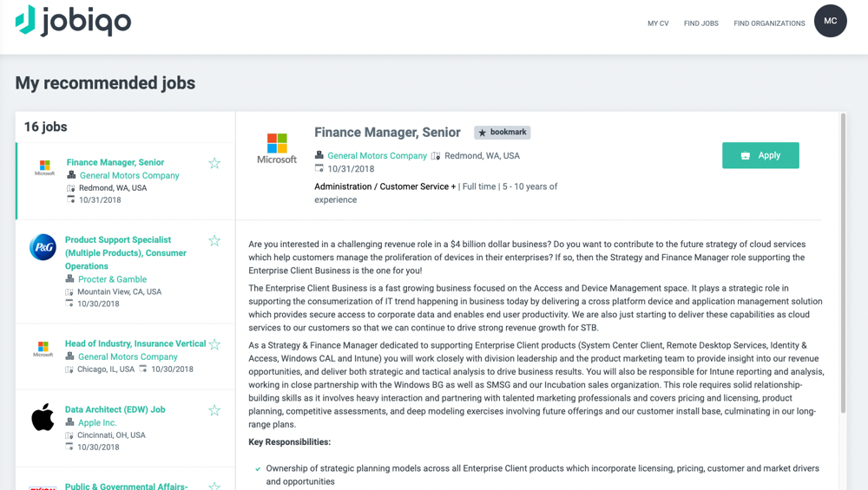Open FIND ORGANIZATIONS page
This screenshot has height=490, width=868.
(769, 23)
